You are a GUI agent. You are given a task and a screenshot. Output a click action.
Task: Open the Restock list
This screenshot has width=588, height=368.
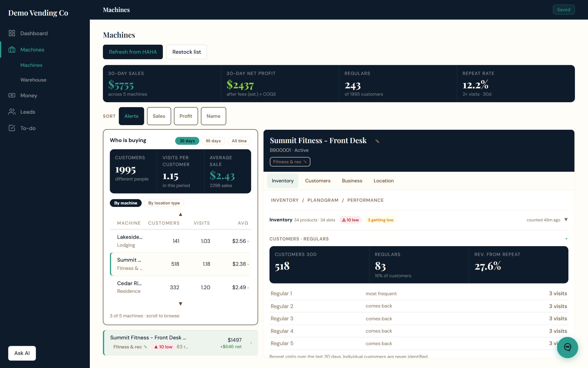(x=186, y=52)
